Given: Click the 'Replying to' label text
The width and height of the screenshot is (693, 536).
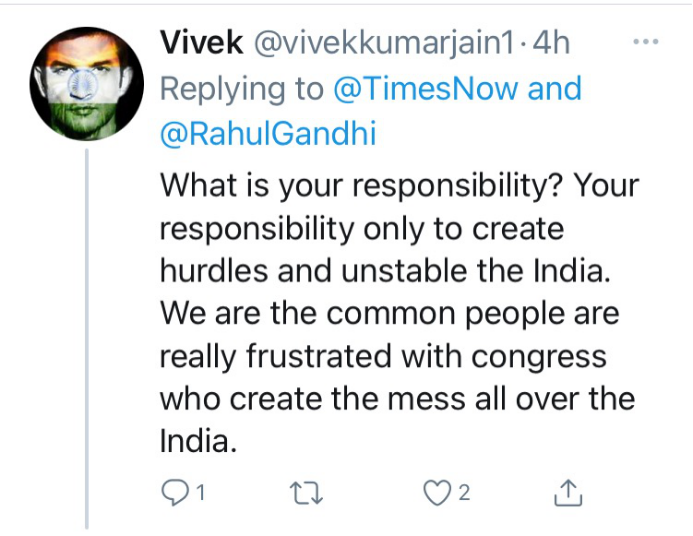Looking at the screenshot, I should 242,90.
